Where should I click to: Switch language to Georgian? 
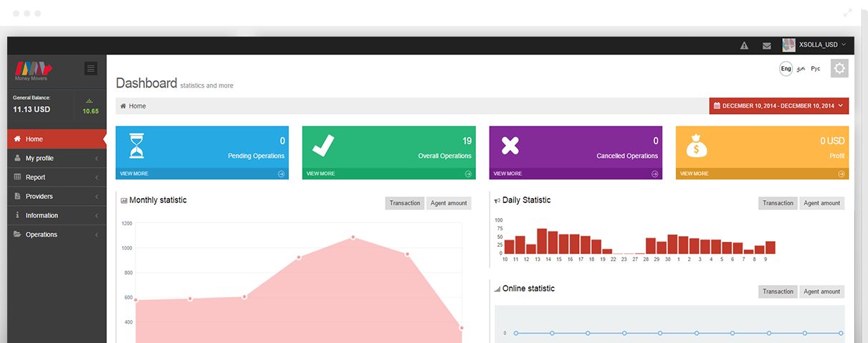point(801,69)
